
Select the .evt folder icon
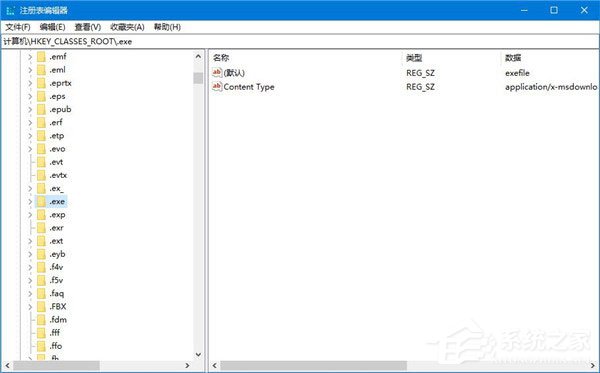coord(41,162)
